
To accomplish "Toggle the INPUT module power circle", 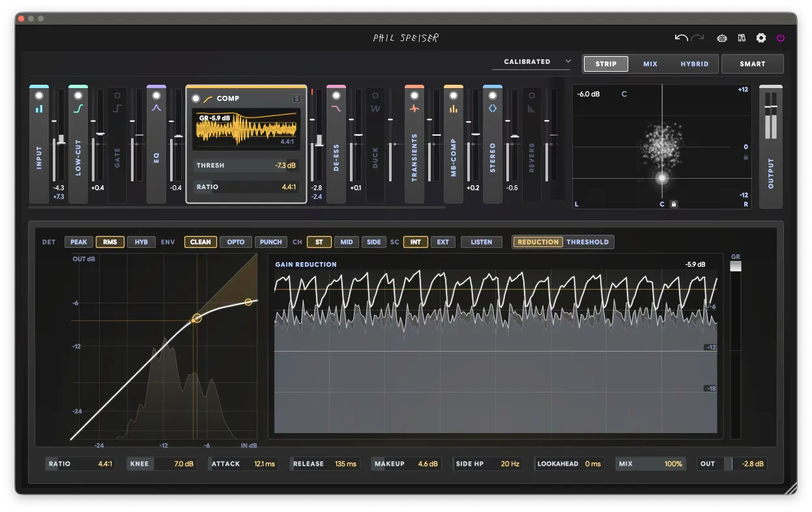I will (x=39, y=95).
